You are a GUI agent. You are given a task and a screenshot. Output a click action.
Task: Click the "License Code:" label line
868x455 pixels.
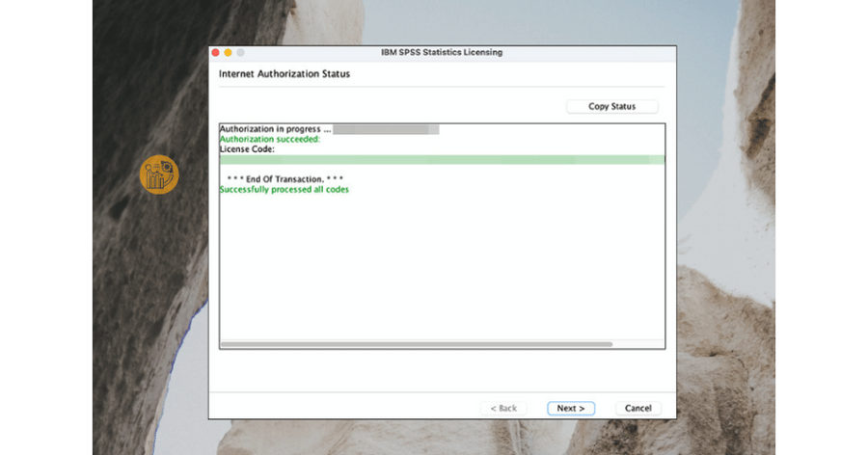[x=247, y=149]
